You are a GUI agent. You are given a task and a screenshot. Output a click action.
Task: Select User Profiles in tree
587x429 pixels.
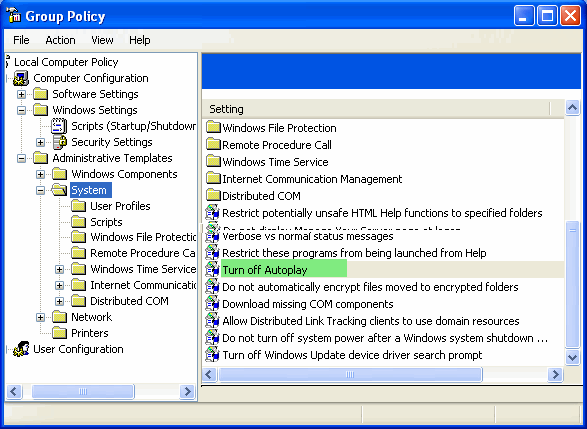point(120,206)
